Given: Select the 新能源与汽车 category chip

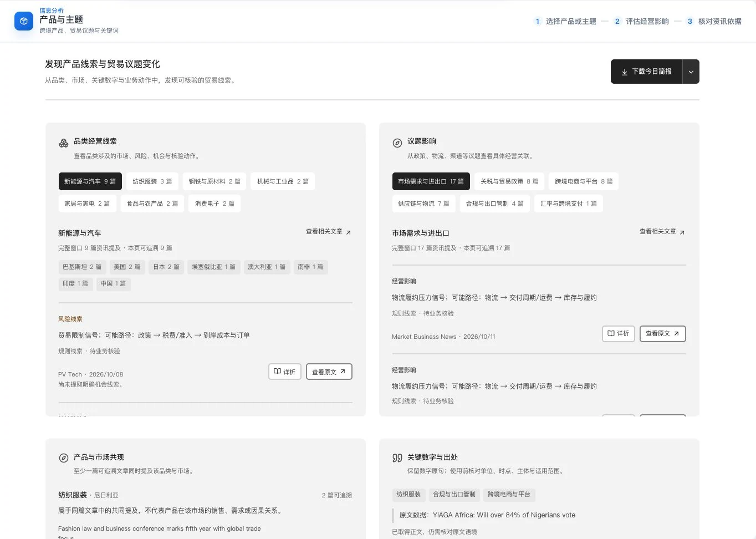Looking at the screenshot, I should 90,181.
